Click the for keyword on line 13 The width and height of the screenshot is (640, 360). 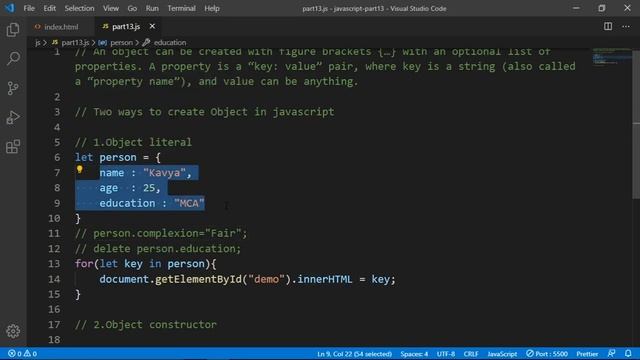84,264
